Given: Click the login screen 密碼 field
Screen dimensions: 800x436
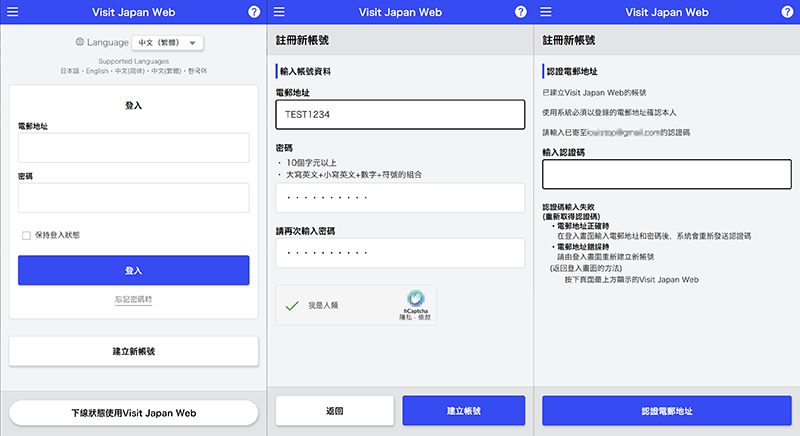Looking at the screenshot, I should 134,197.
